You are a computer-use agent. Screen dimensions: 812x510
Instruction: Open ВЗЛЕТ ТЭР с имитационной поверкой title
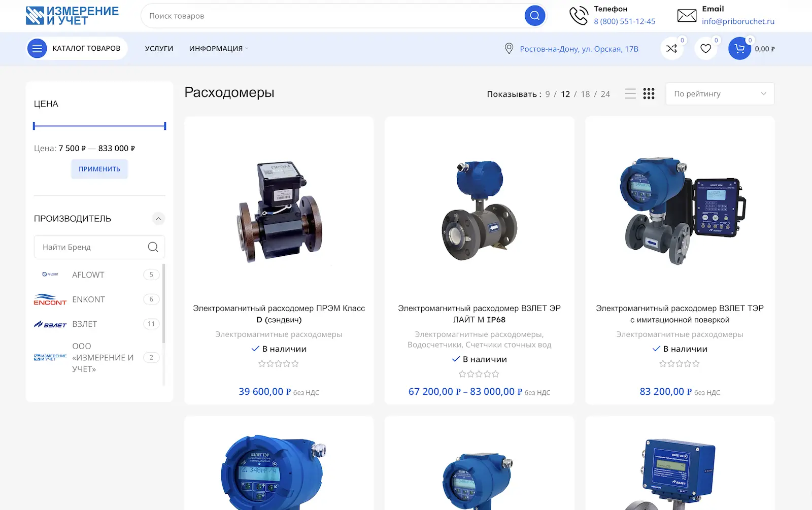click(x=680, y=314)
